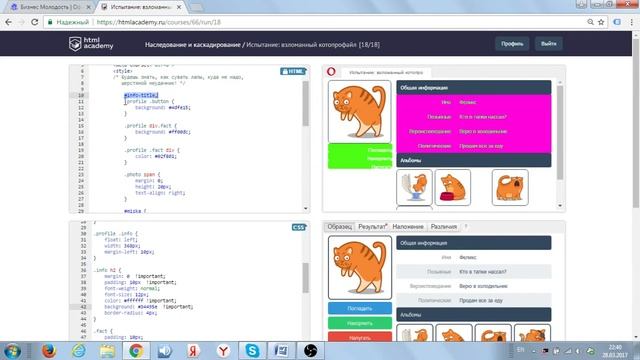Click result preview scroll-down arrow
The width and height of the screenshot is (640, 360).
[560, 206]
